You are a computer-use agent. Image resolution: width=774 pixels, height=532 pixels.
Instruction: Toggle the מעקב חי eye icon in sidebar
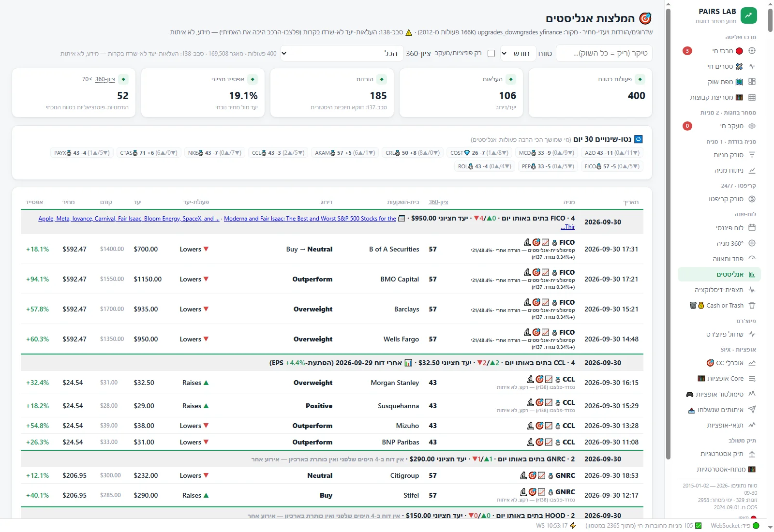coord(752,126)
